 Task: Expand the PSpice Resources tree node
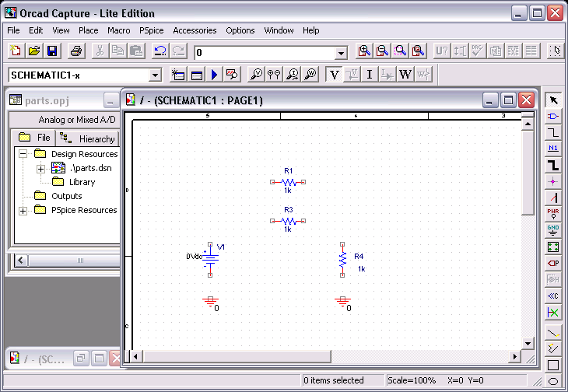[23, 211]
